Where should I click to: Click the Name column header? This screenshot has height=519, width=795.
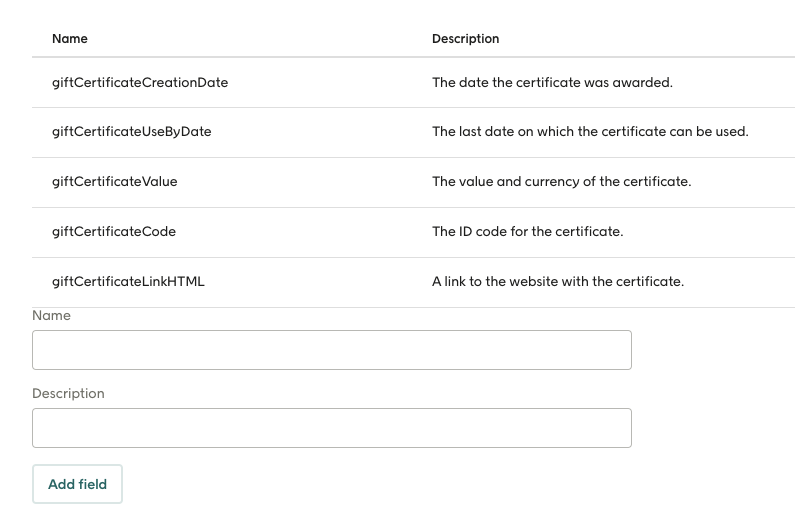(70, 39)
